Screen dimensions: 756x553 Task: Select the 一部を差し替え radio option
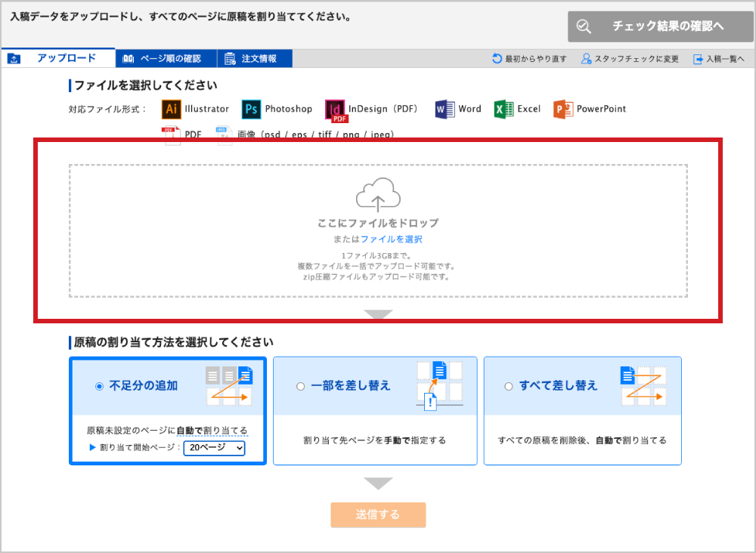[300, 386]
